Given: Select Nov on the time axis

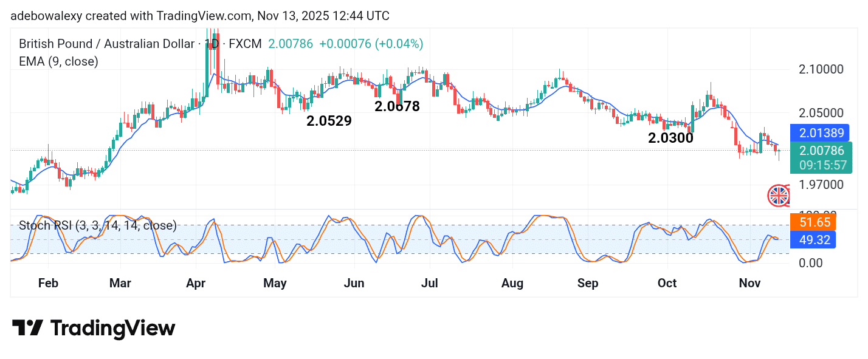Looking at the screenshot, I should [x=749, y=283].
